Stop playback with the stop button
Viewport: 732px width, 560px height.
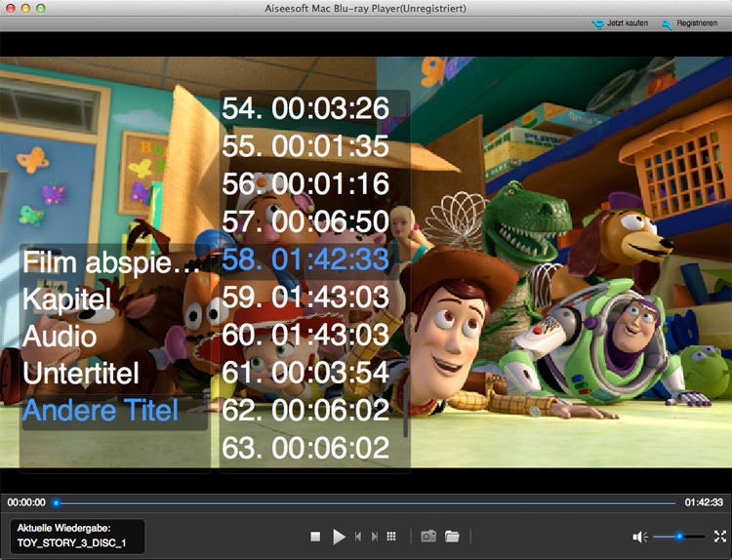click(315, 537)
